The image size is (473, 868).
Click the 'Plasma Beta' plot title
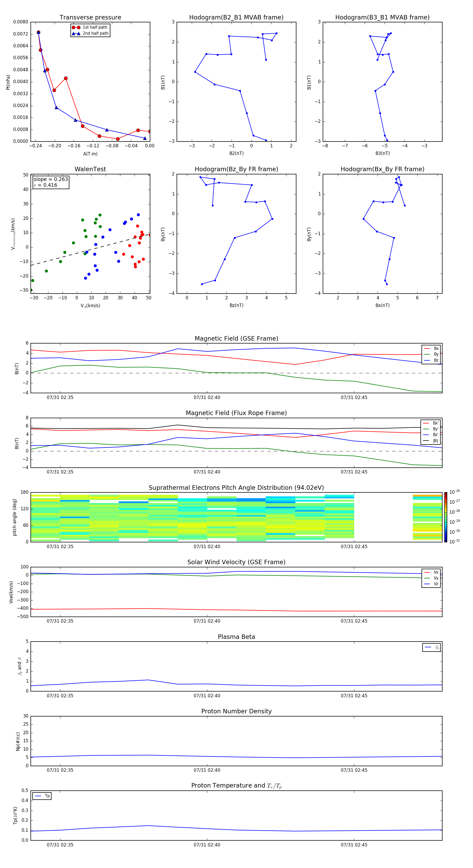[x=236, y=637]
